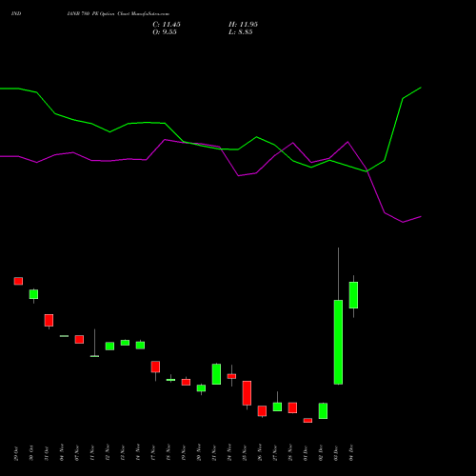
Task: Click the end of the green indicator line
Action: (421, 88)
